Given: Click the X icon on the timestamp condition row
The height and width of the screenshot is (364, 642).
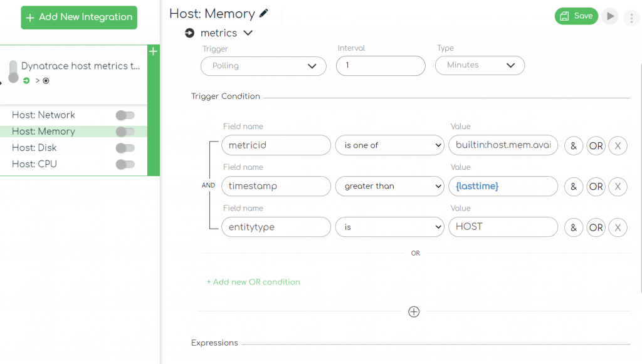Looking at the screenshot, I should click(618, 186).
